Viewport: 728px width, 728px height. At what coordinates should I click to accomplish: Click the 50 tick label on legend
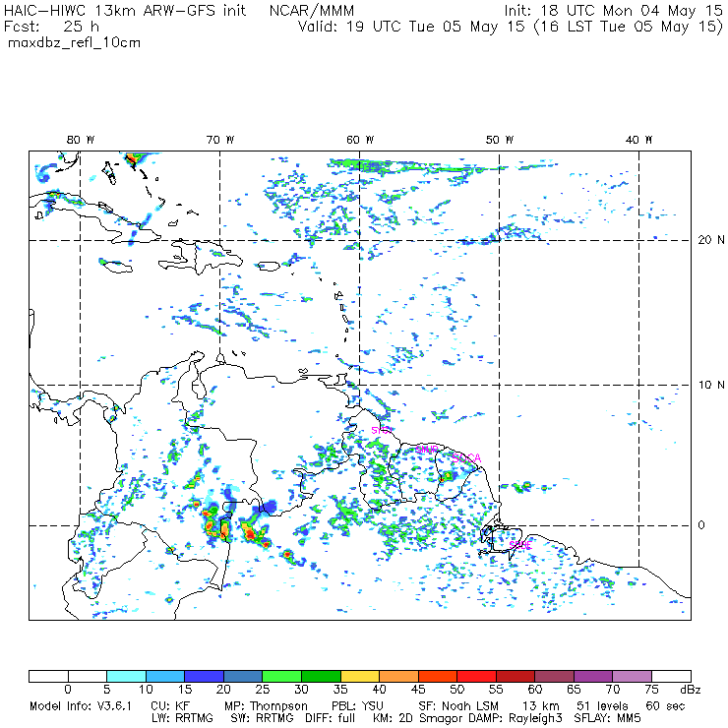[x=457, y=690]
